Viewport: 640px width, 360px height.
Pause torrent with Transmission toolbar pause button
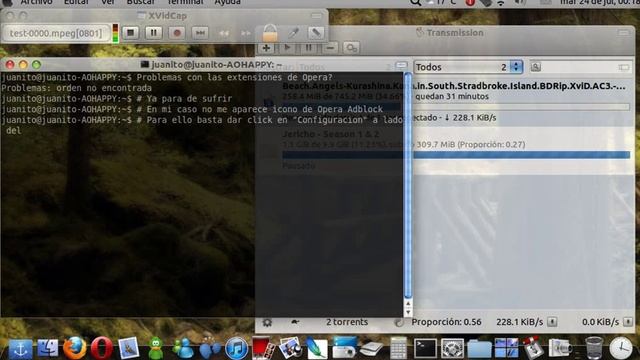pyautogui.click(x=309, y=48)
